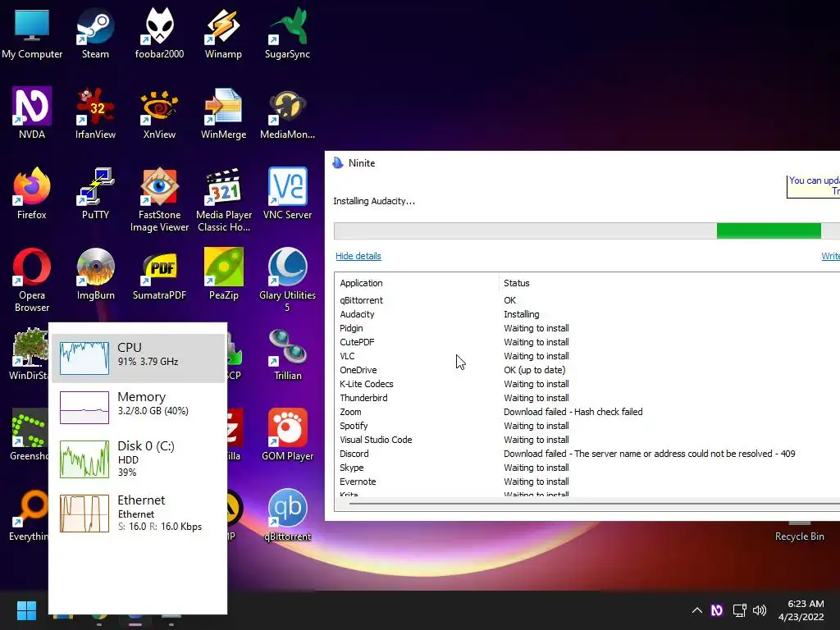
Task: Launch GOM Player desktop shortcut
Action: [x=287, y=435]
